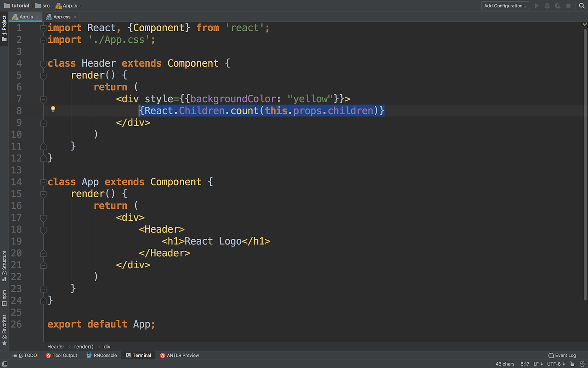
Task: Collapse App render() fold at line 15
Action: point(43,194)
